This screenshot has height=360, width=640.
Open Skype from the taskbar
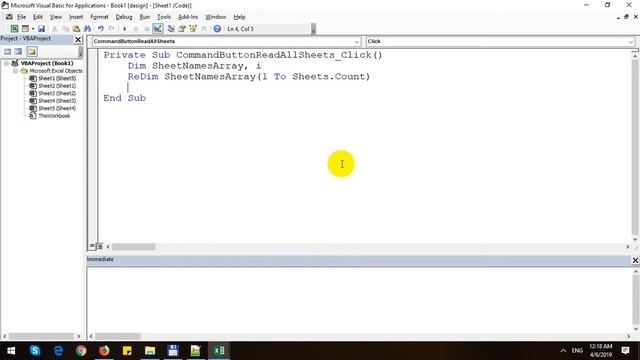click(35, 351)
